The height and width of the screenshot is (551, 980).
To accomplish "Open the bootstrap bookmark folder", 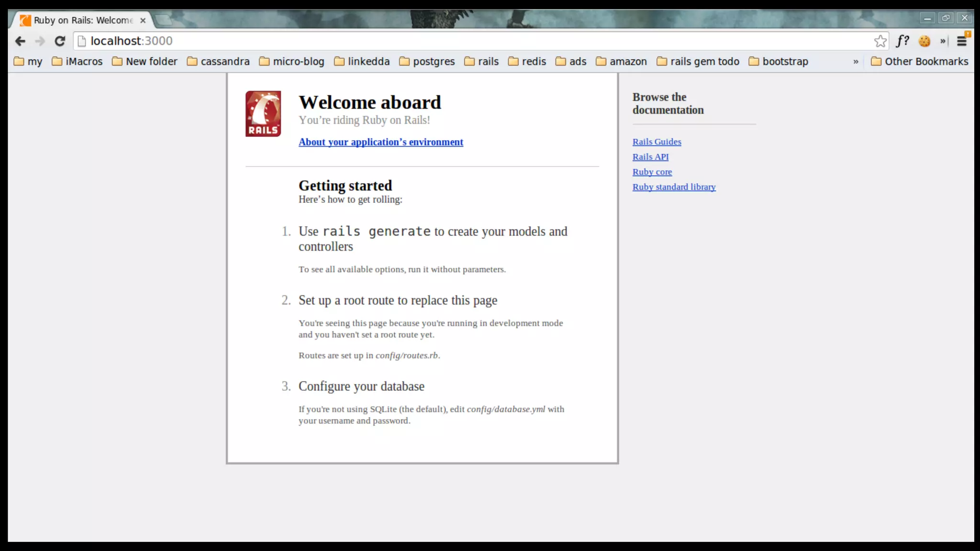I will tap(778, 62).
